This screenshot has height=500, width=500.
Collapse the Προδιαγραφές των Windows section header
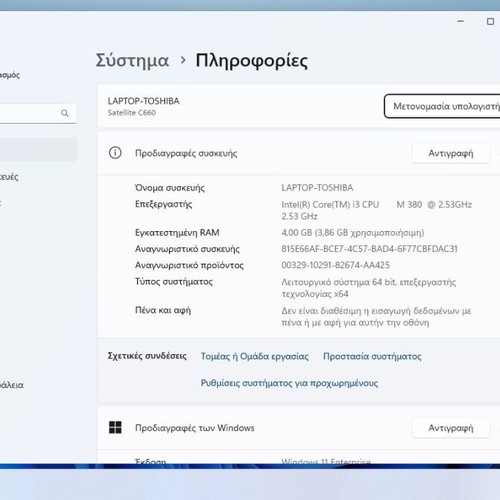pos(298,428)
